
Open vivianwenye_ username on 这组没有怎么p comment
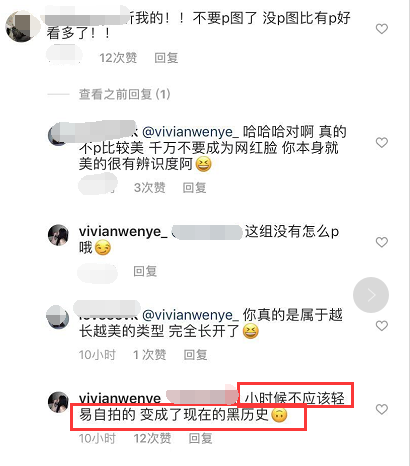pyautogui.click(x=123, y=231)
